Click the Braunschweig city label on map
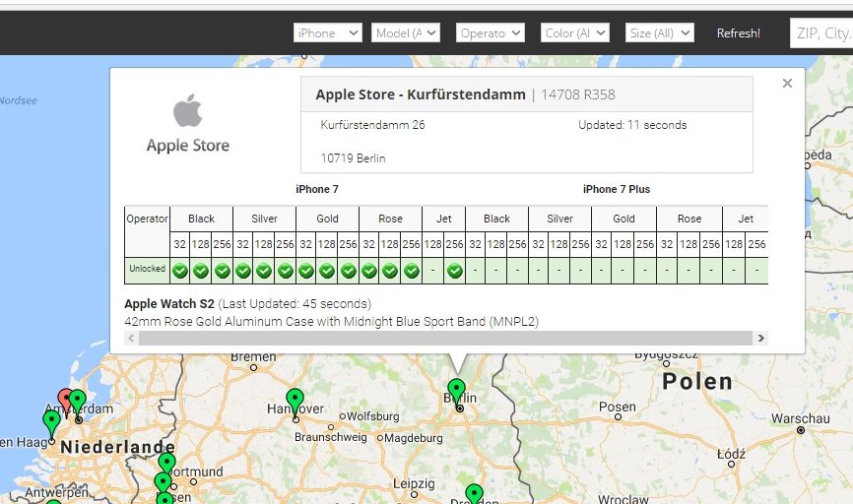 [331, 437]
